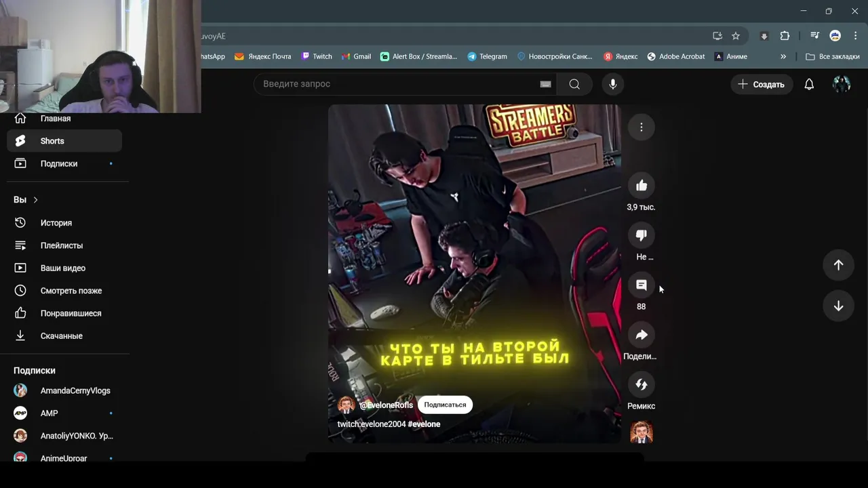Open Twitch bookmark
Viewport: 868px width, 488px height.
[317, 57]
